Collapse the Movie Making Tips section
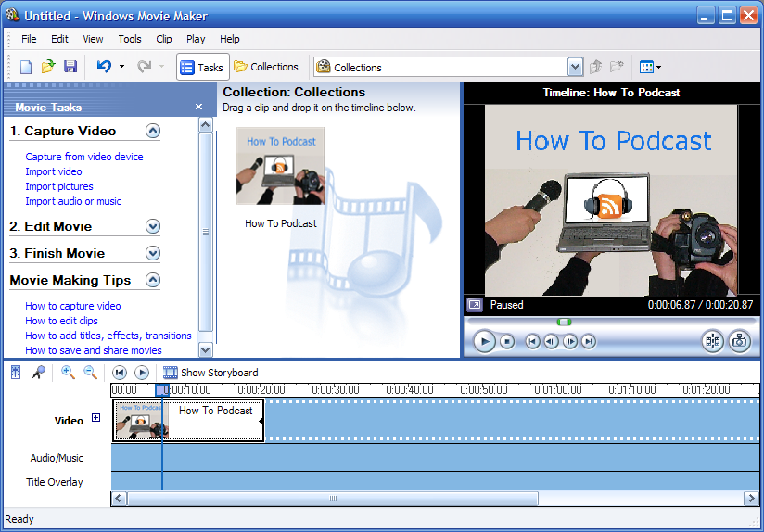 [152, 280]
